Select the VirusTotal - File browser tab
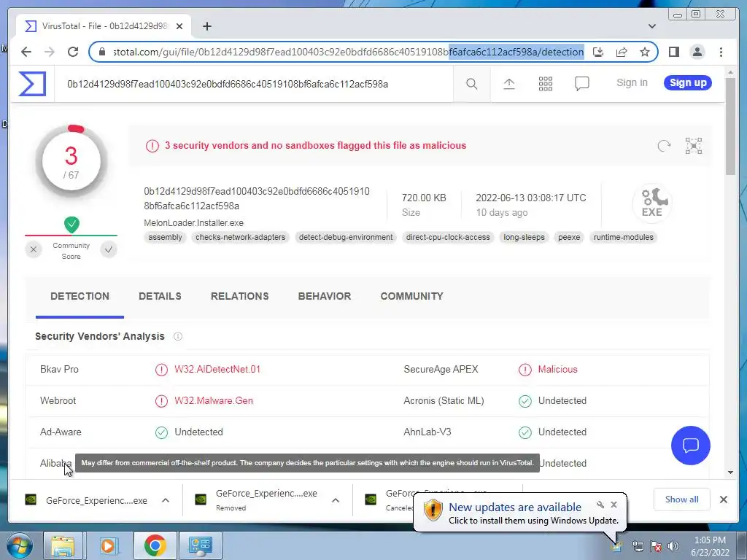This screenshot has width=747, height=560. tap(104, 26)
